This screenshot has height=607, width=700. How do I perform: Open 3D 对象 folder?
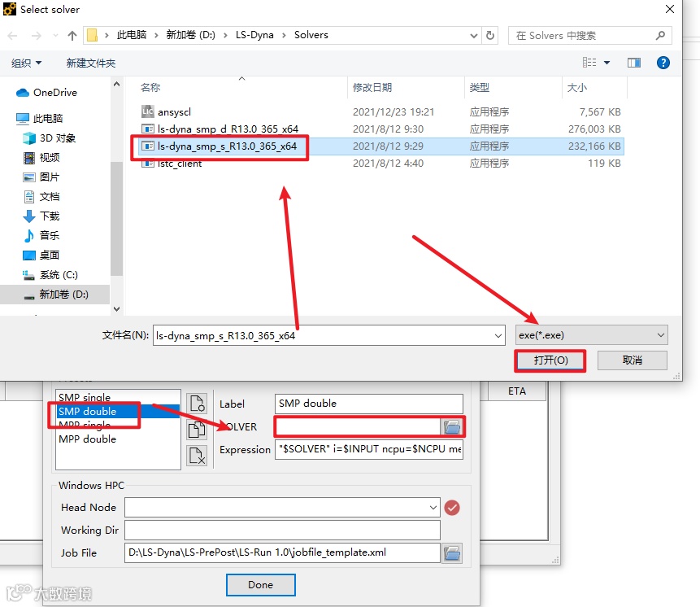click(x=49, y=138)
